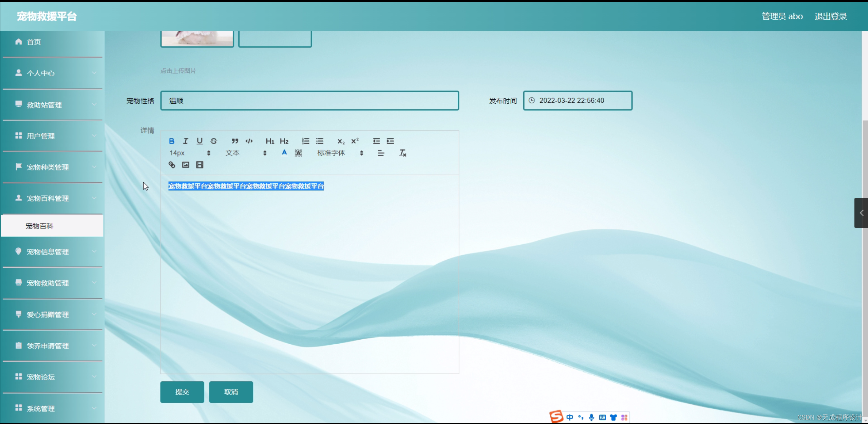Insert an image into the editor
Viewport: 868px width, 424px height.
click(186, 165)
